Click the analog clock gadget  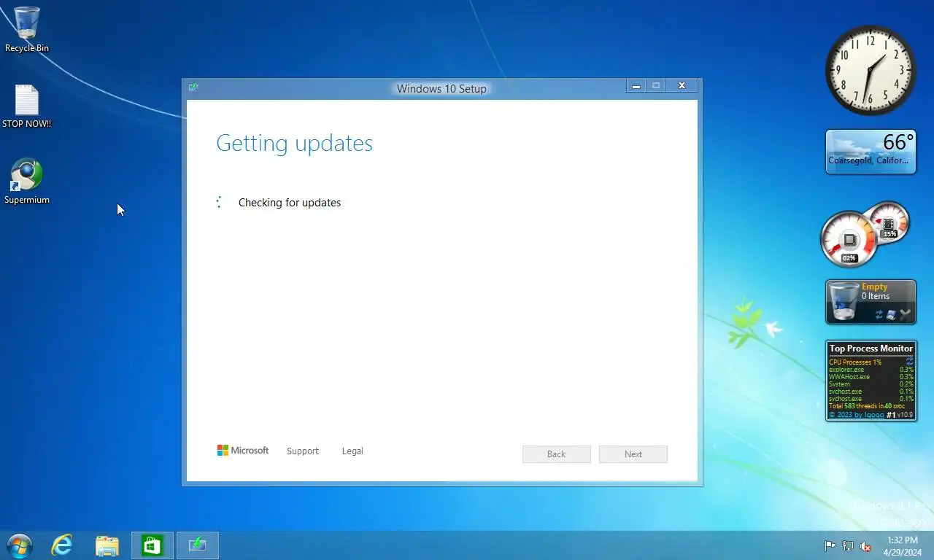(x=871, y=70)
